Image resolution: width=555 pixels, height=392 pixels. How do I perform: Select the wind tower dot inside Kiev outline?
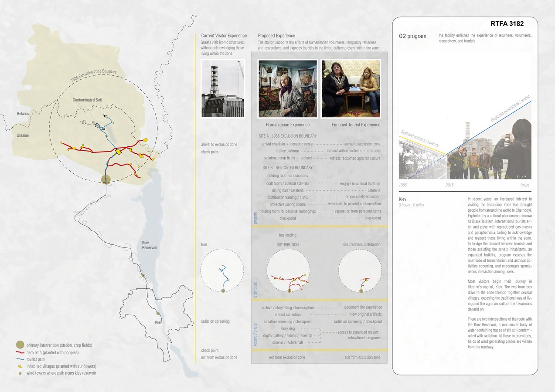pyautogui.click(x=158, y=313)
